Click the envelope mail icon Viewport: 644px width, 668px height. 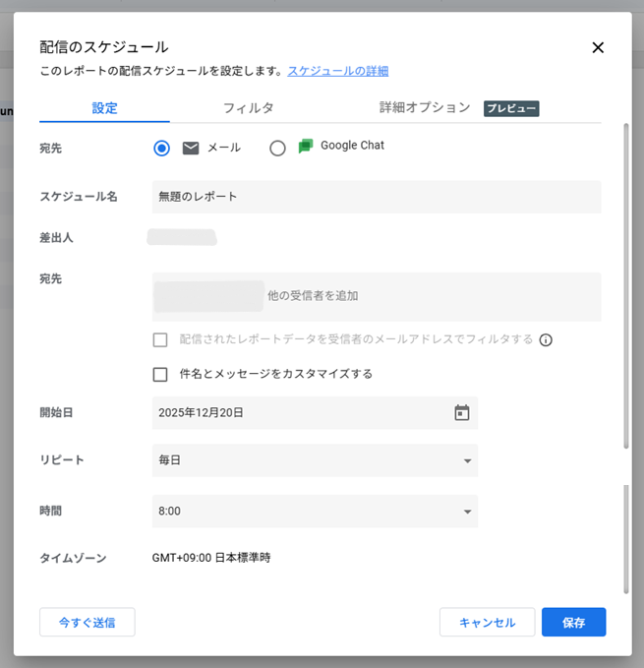(191, 148)
